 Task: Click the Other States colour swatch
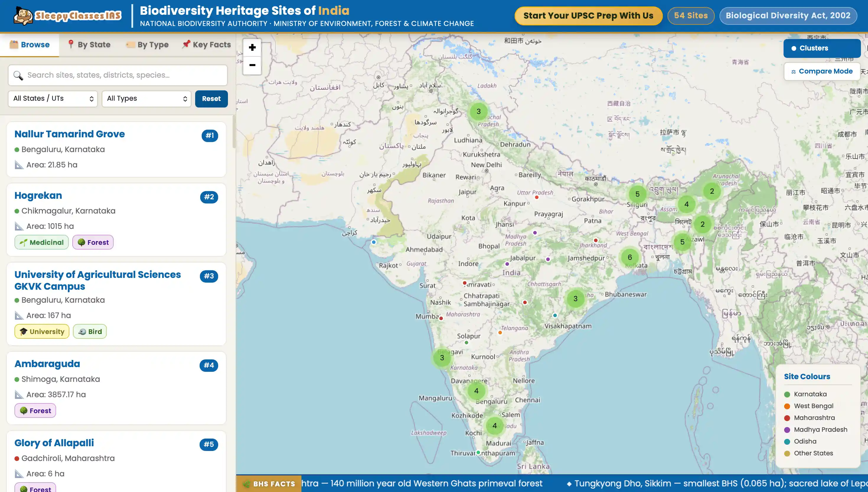[x=787, y=454]
